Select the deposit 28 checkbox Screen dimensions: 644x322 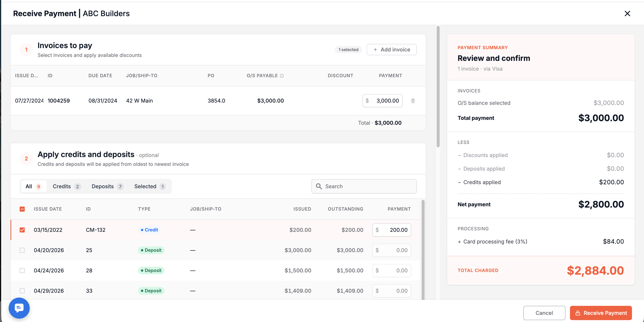tap(22, 271)
